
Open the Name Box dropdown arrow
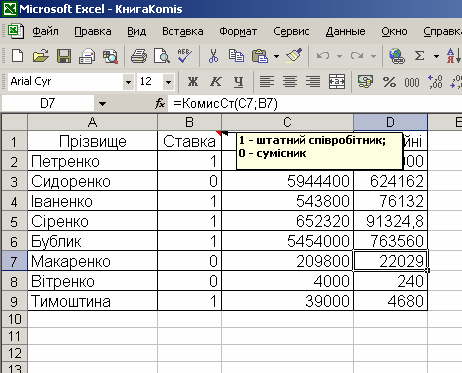(102, 104)
